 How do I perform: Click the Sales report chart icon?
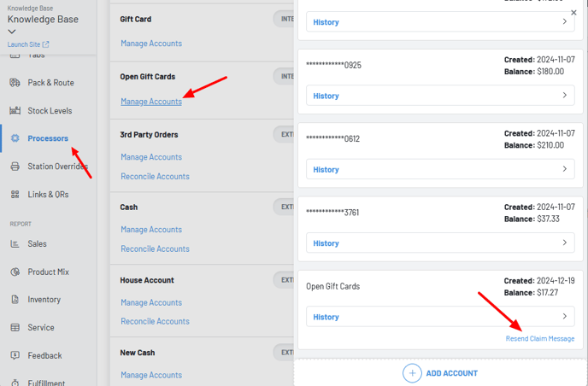coord(15,243)
